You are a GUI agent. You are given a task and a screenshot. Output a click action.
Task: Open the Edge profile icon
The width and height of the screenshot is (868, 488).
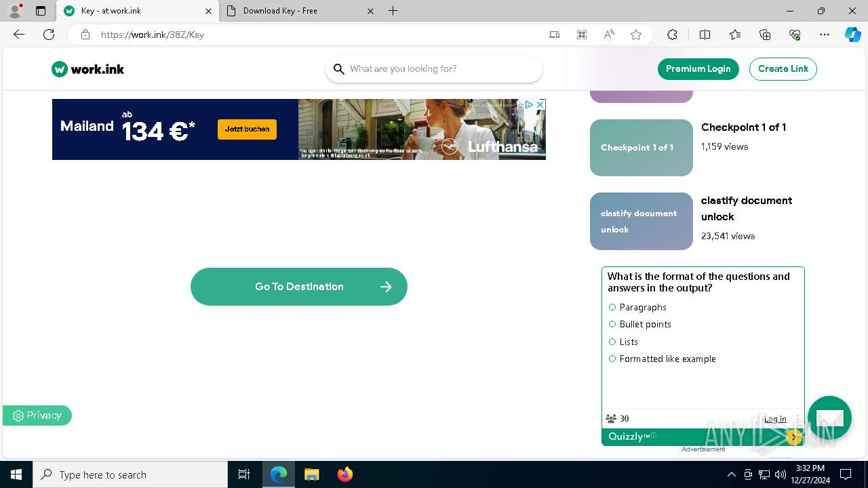(15, 11)
